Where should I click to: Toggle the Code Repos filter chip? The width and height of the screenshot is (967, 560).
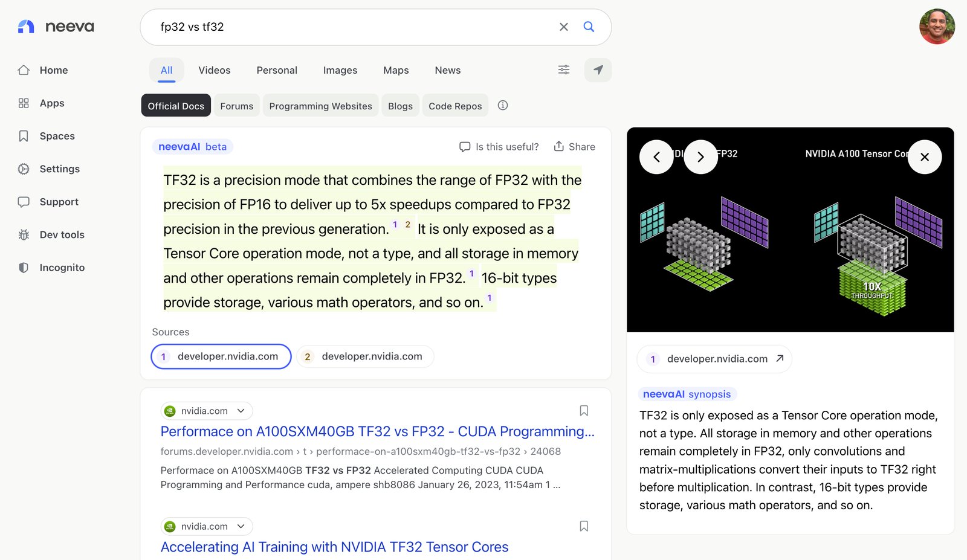pyautogui.click(x=455, y=106)
